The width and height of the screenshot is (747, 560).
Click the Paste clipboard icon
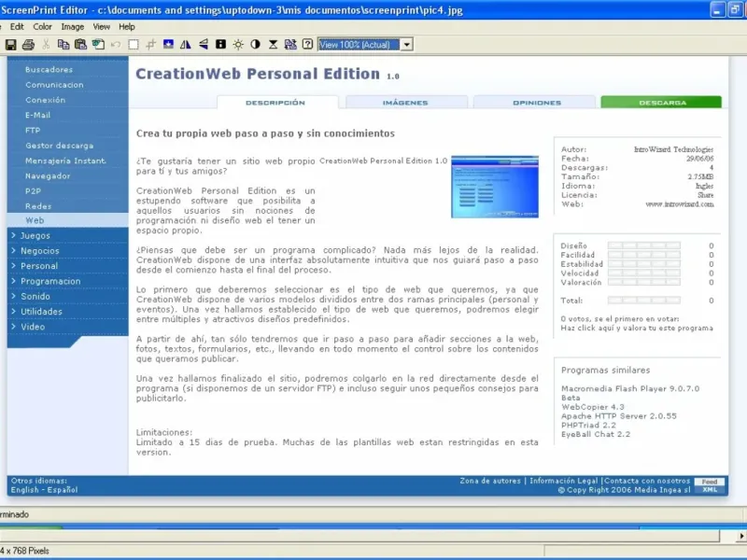(80, 45)
